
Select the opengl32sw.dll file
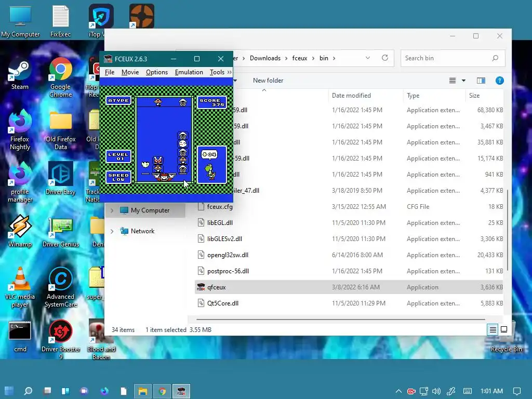coord(350,255)
